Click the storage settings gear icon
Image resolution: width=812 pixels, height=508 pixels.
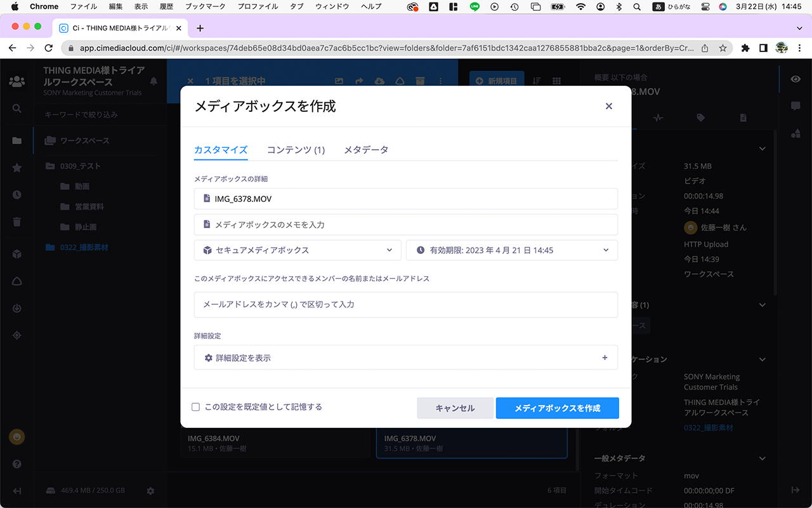coord(150,491)
